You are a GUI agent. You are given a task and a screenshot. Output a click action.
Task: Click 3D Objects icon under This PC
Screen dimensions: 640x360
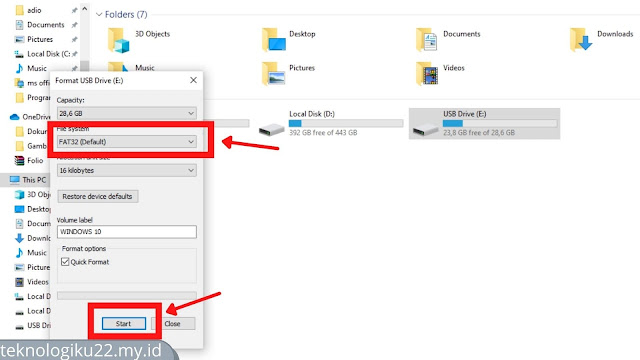click(x=19, y=195)
